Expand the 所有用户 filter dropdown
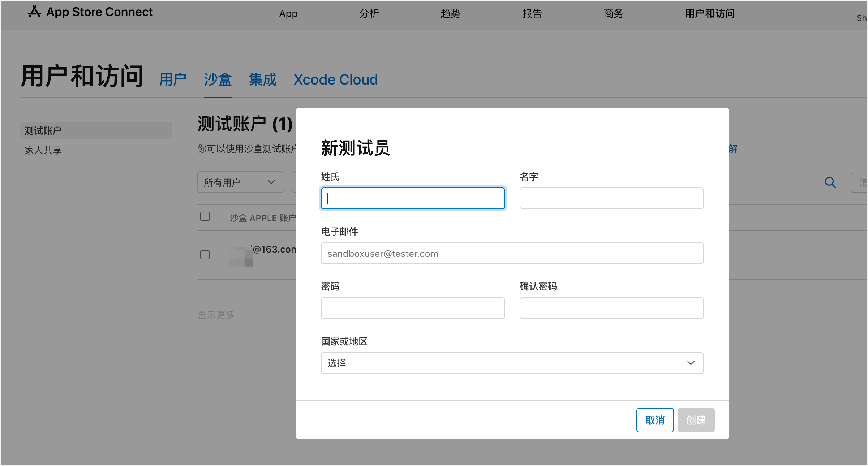 (240, 182)
